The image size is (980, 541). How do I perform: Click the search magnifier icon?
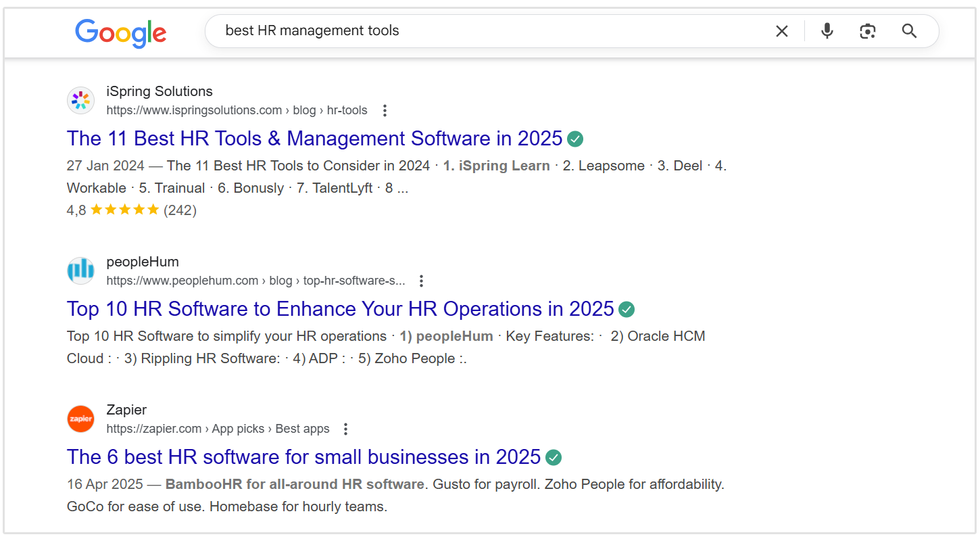click(908, 30)
